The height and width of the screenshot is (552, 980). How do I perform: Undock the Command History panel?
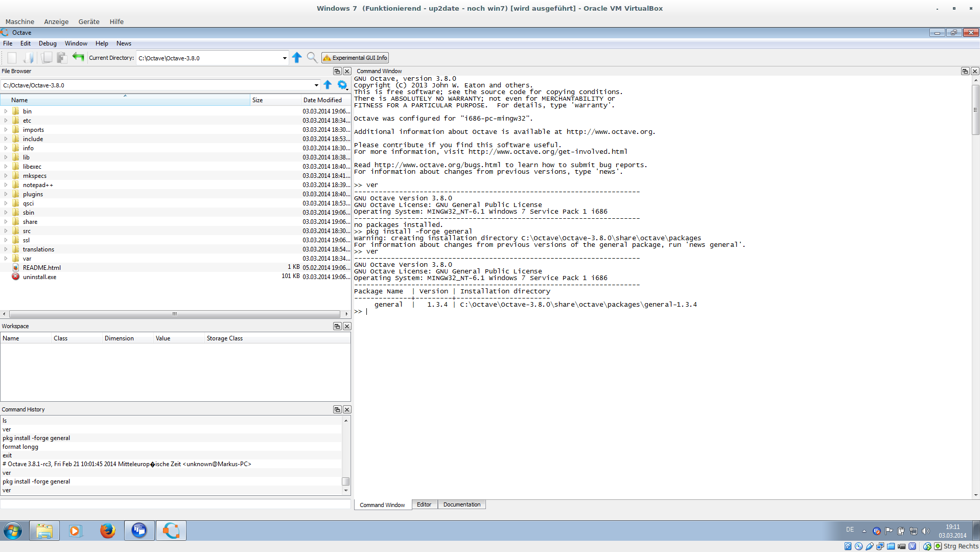[337, 409]
